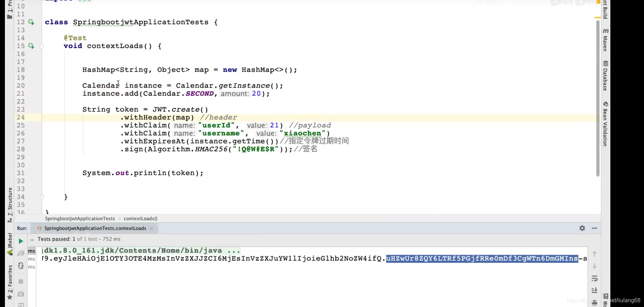This screenshot has width=644, height=307.
Task: Click the run test gutter icon beside contextLoads
Action: coord(31,46)
